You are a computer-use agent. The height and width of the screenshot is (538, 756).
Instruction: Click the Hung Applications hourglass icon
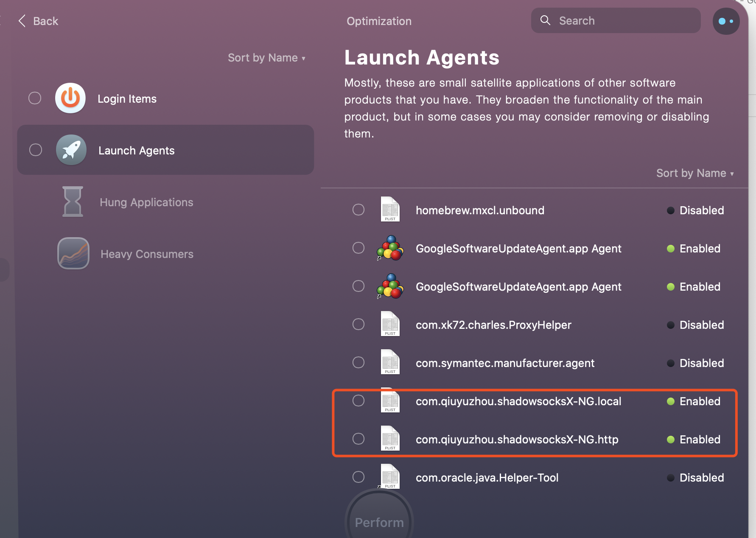[x=73, y=202]
